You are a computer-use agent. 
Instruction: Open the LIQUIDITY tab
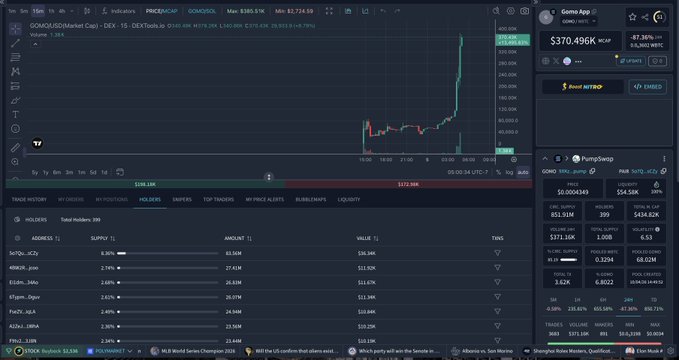pyautogui.click(x=349, y=199)
